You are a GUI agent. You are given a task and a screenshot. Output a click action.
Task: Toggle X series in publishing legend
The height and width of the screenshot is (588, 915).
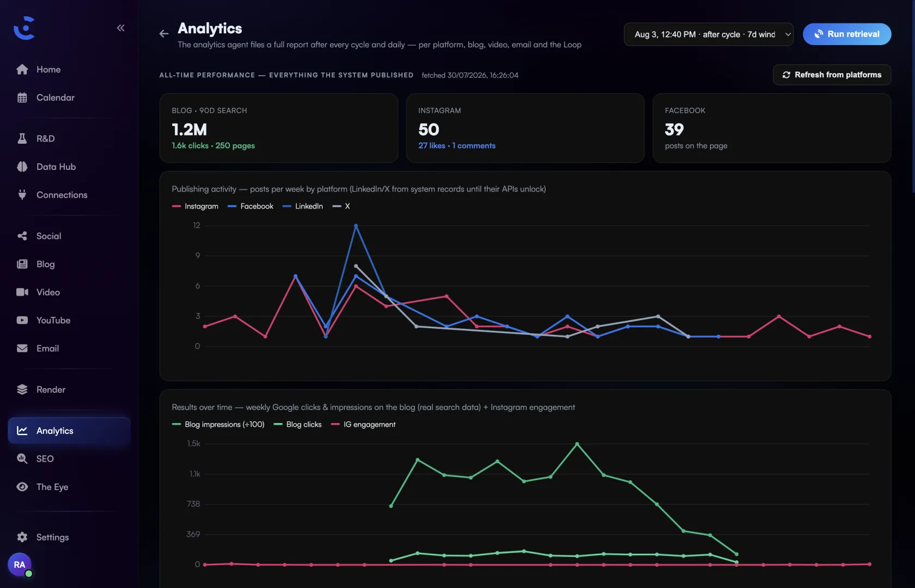[x=341, y=206]
